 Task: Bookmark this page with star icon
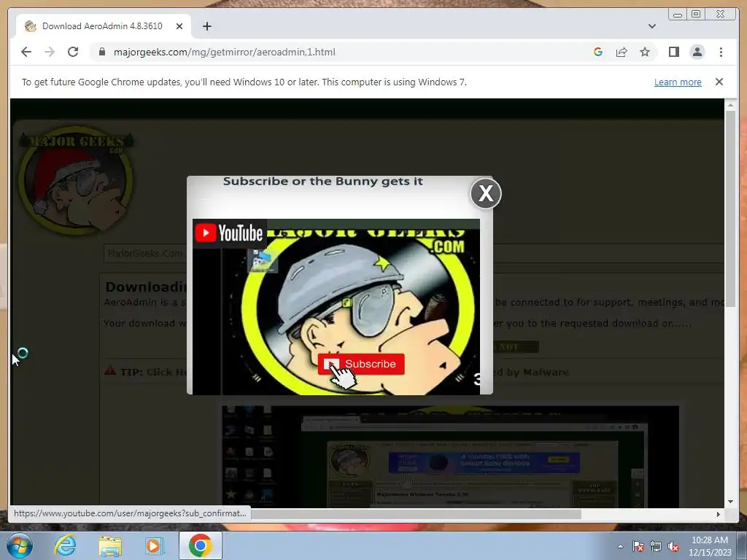[645, 52]
